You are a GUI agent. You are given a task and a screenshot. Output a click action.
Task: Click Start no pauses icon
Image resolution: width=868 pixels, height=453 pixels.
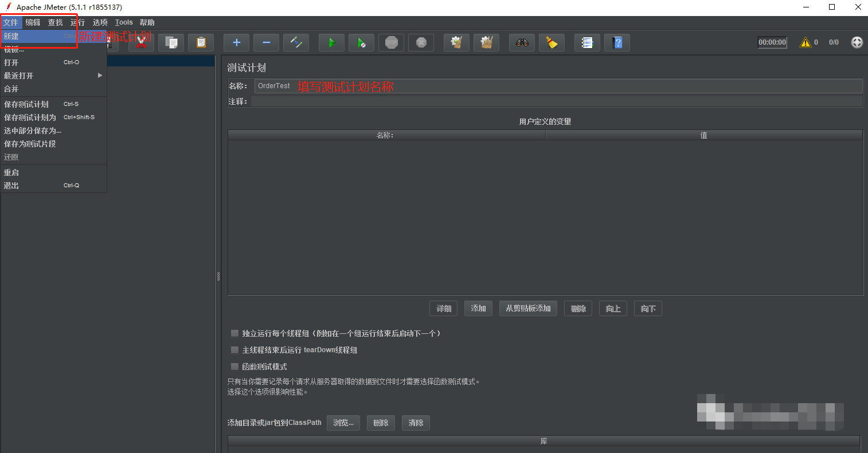tap(361, 42)
